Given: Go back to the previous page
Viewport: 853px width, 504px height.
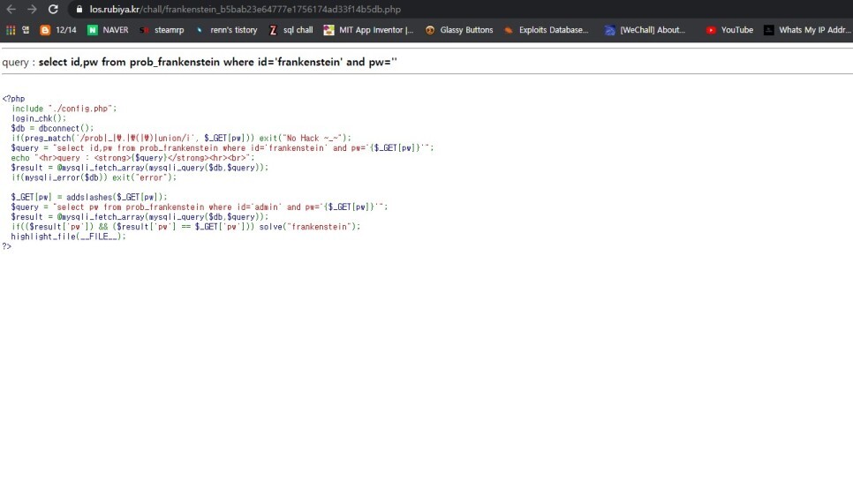Looking at the screenshot, I should click(11, 9).
